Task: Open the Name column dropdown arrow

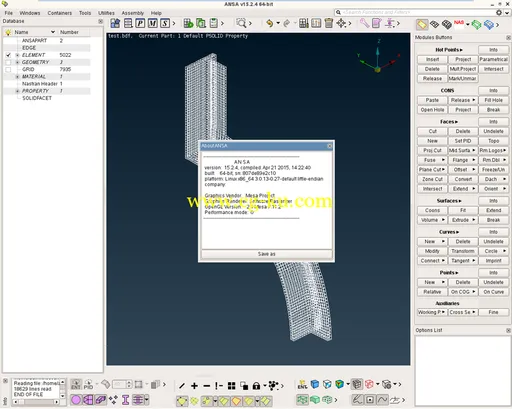Action: (53, 32)
